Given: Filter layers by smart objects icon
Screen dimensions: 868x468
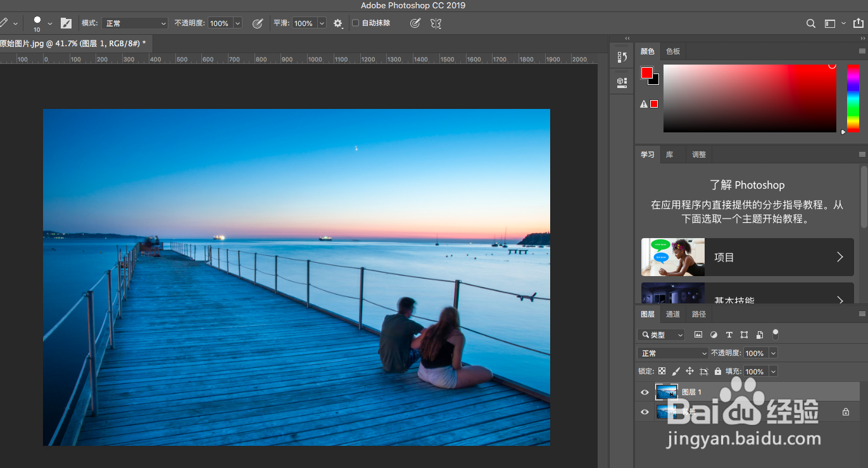Looking at the screenshot, I should tap(759, 334).
